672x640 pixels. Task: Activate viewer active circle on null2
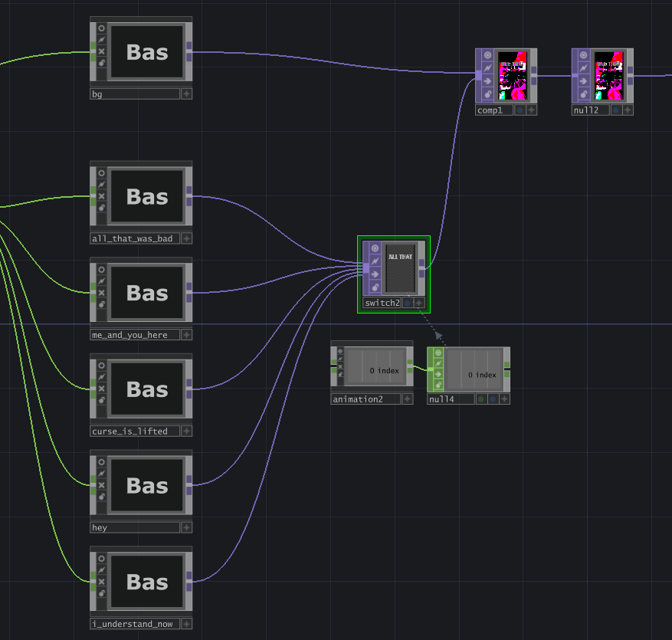pos(584,55)
